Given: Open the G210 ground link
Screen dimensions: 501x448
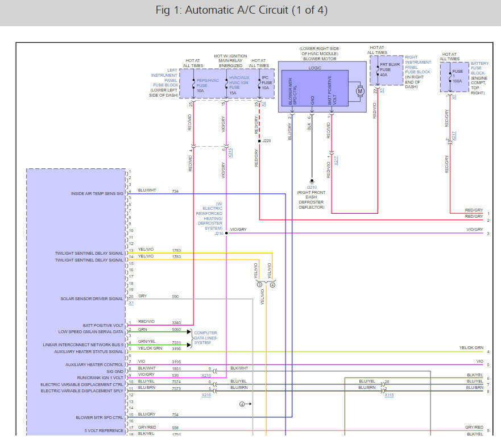Looking at the screenshot, I should [312, 187].
